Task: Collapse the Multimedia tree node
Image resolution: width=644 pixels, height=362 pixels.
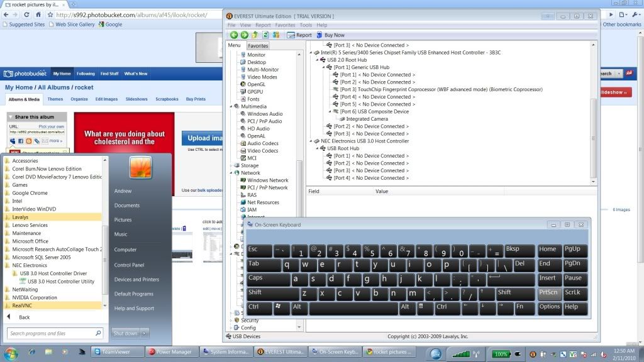Action: click(231, 107)
